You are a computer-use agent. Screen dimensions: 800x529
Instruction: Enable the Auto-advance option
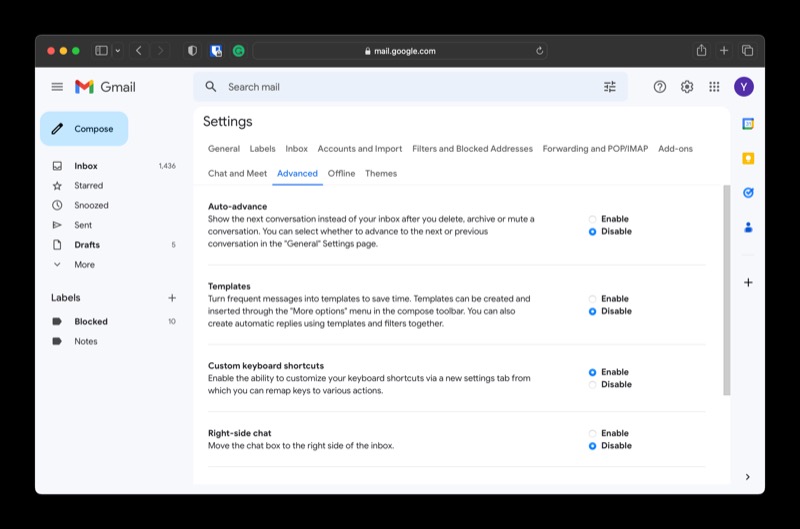point(593,219)
